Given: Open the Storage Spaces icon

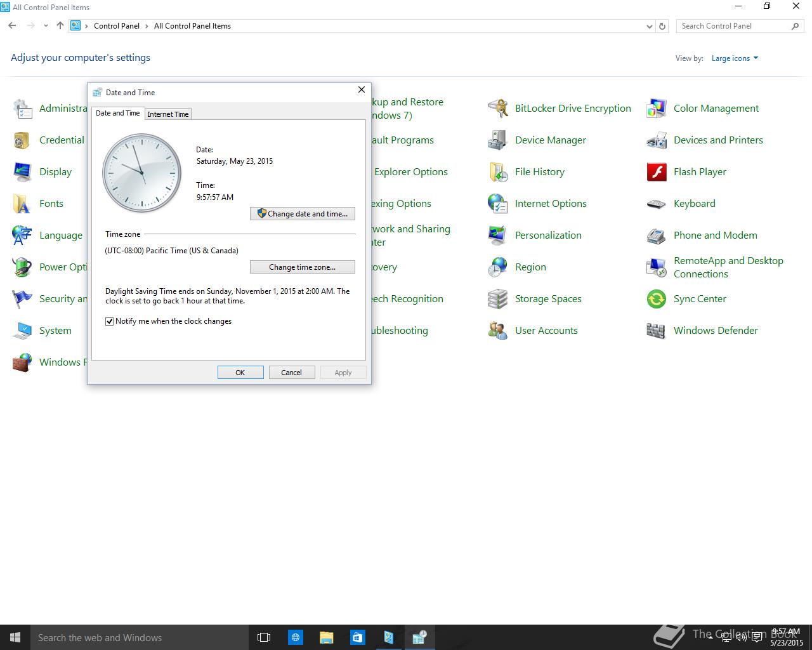Looking at the screenshot, I should tap(497, 299).
